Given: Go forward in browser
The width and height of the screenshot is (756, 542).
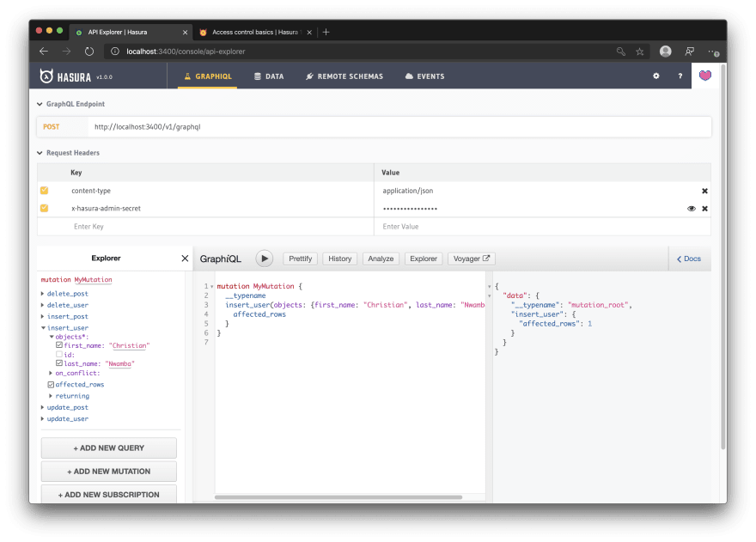Looking at the screenshot, I should click(x=66, y=52).
